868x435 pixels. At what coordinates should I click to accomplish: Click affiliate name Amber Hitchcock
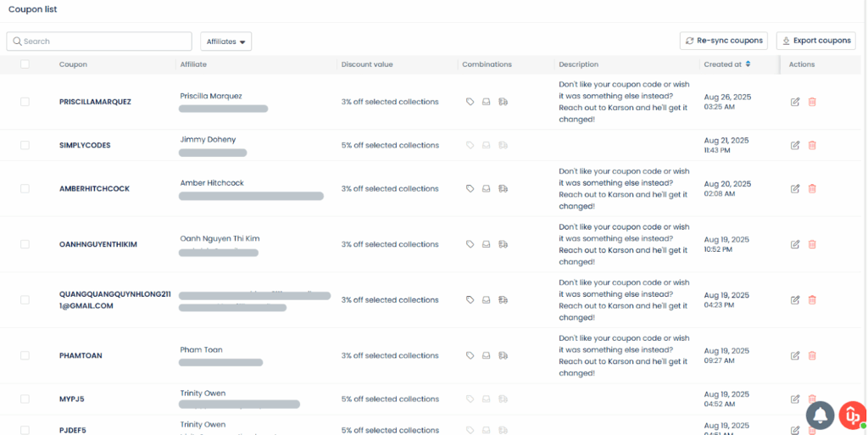pyautogui.click(x=212, y=182)
